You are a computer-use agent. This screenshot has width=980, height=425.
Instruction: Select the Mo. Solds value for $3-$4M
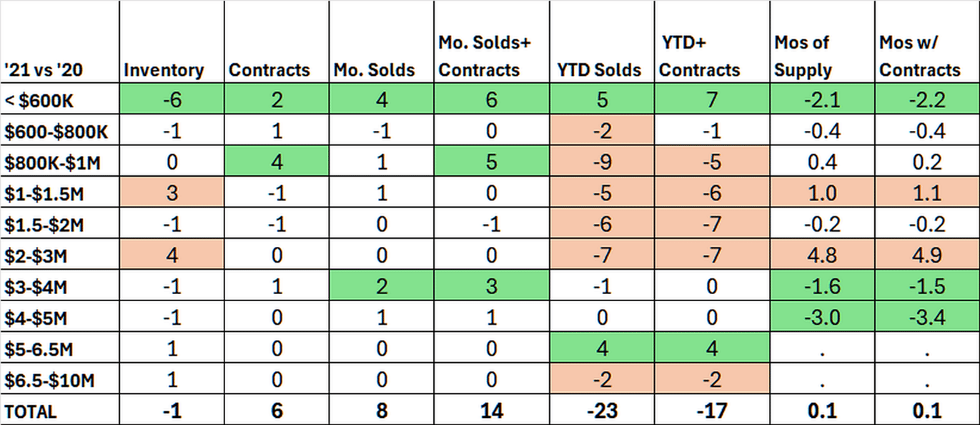tap(382, 286)
